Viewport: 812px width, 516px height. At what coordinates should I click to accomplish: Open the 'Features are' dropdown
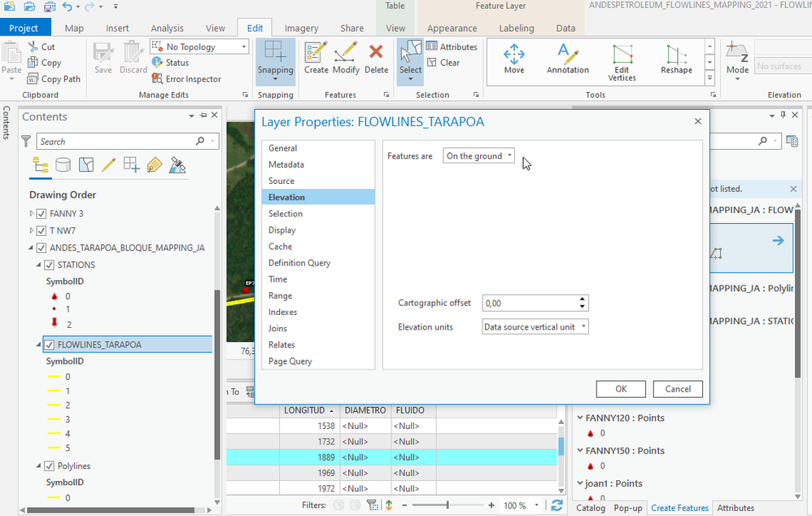pos(478,156)
